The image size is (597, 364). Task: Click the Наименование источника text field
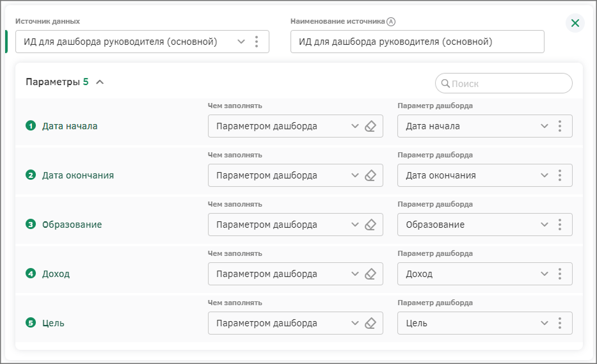pyautogui.click(x=417, y=42)
